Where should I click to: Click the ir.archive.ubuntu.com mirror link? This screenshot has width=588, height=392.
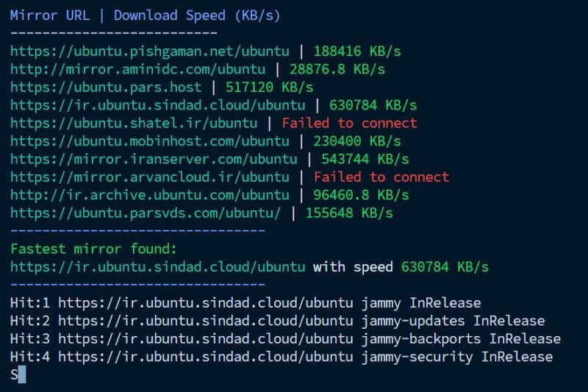coord(149,195)
